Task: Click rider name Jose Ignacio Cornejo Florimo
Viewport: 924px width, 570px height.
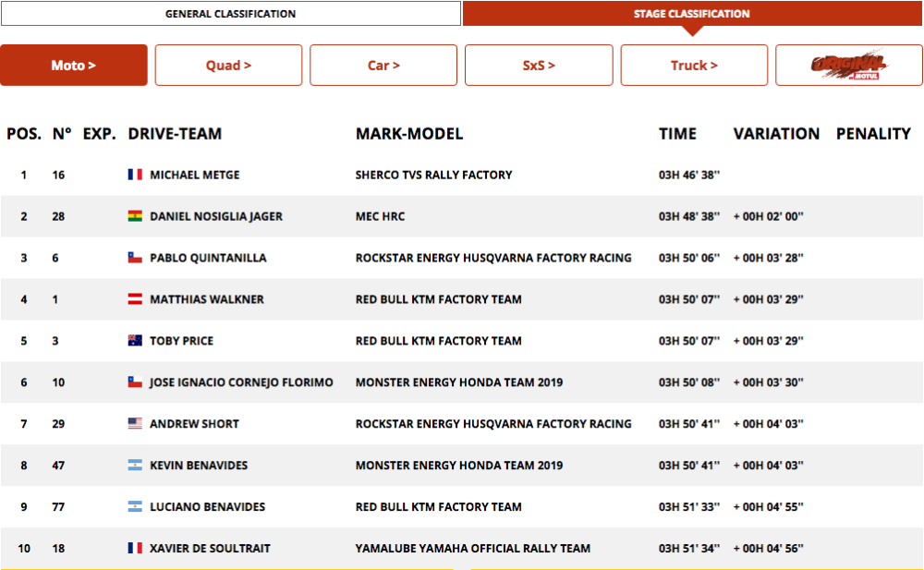Action: click(241, 382)
